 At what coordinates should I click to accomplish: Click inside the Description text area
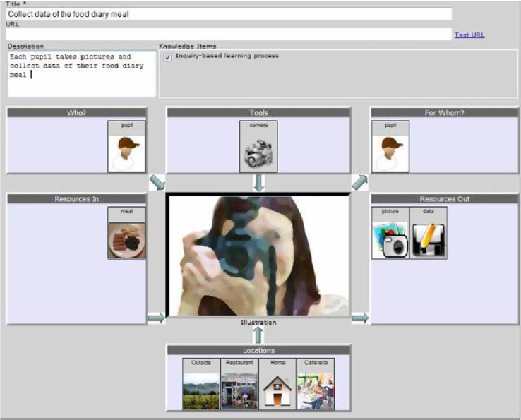pos(81,73)
